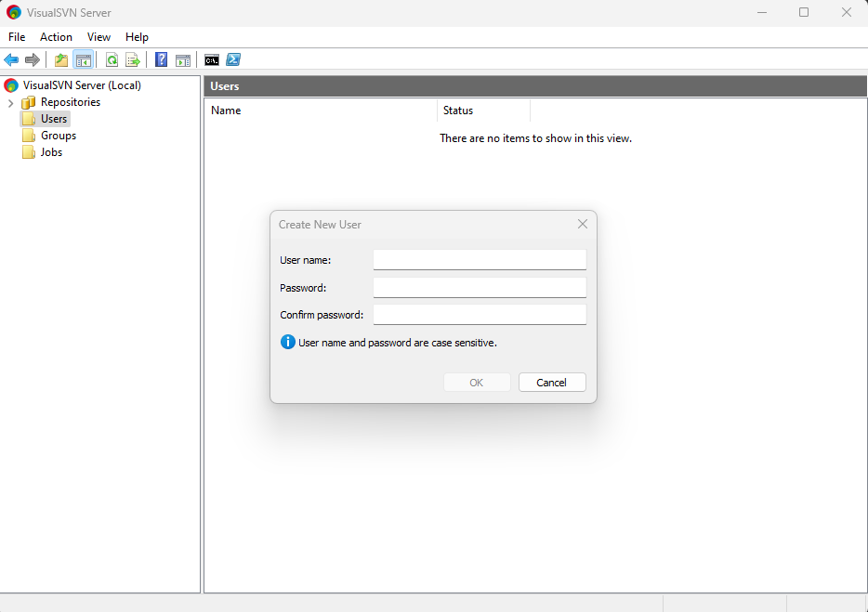This screenshot has width=868, height=612.
Task: Open the View menu
Action: pos(99,37)
